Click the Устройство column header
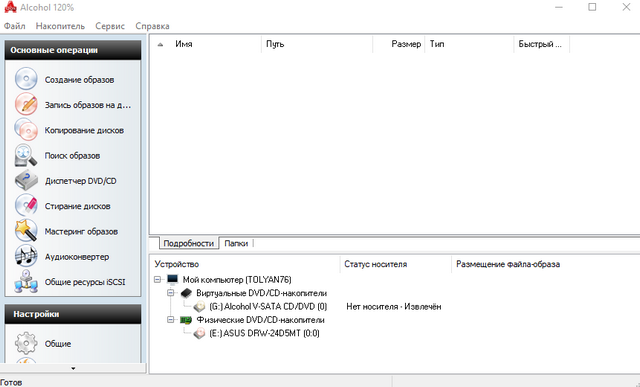The image size is (640, 387). tap(245, 264)
